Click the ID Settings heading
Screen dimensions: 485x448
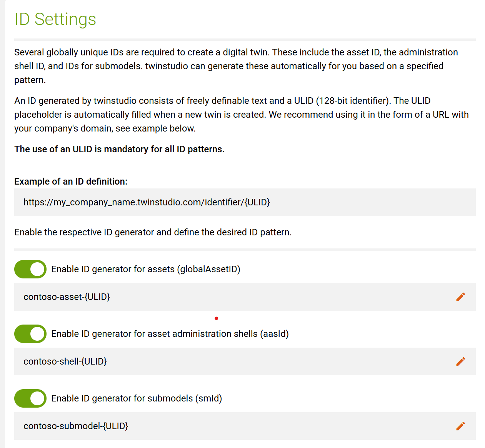click(x=55, y=19)
